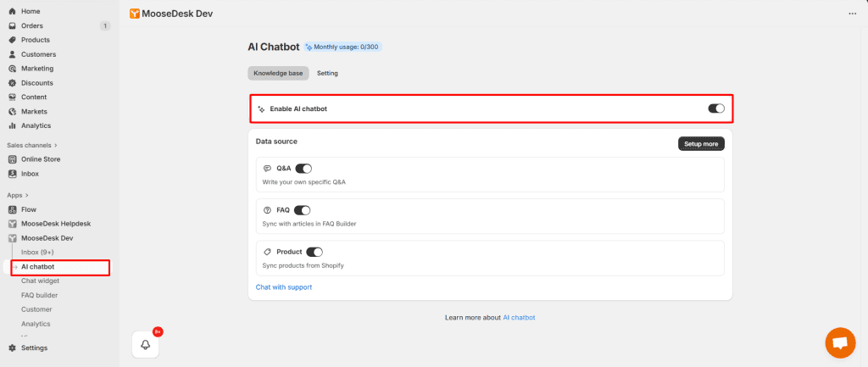Image resolution: width=868 pixels, height=367 pixels.
Task: Click the Content icon in sidebar
Action: pos(12,97)
